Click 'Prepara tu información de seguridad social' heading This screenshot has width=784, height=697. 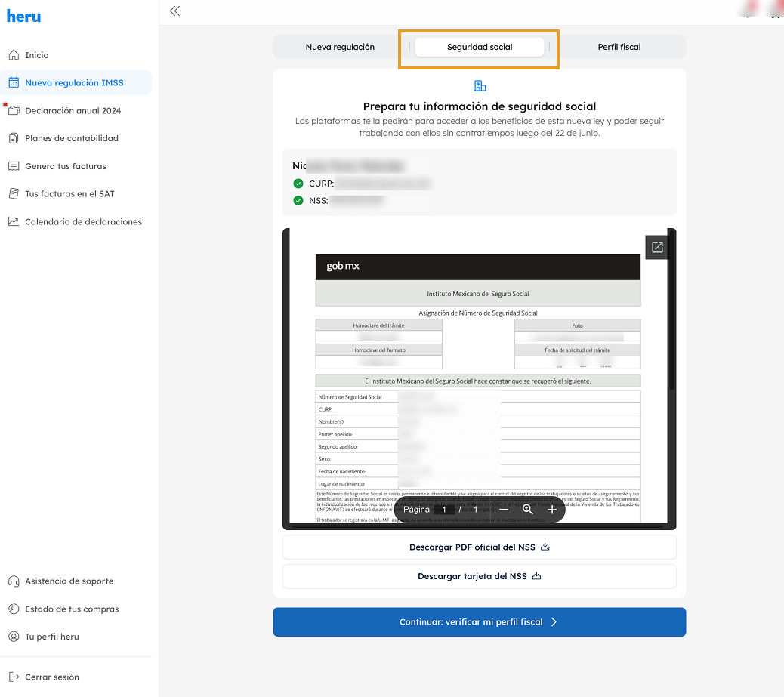click(x=480, y=106)
